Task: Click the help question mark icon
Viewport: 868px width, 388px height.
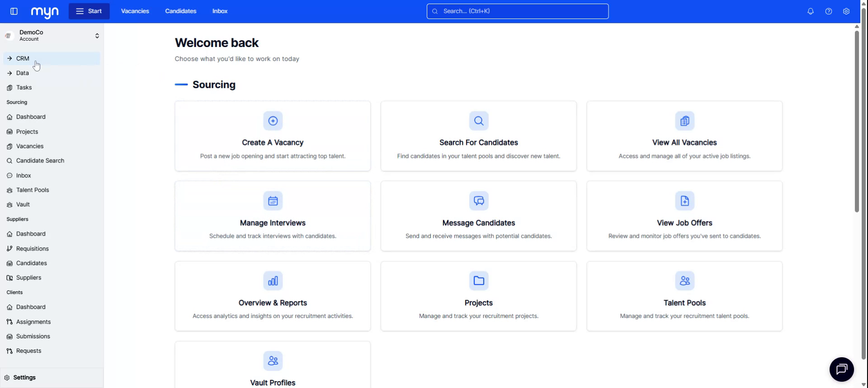Action: tap(828, 11)
